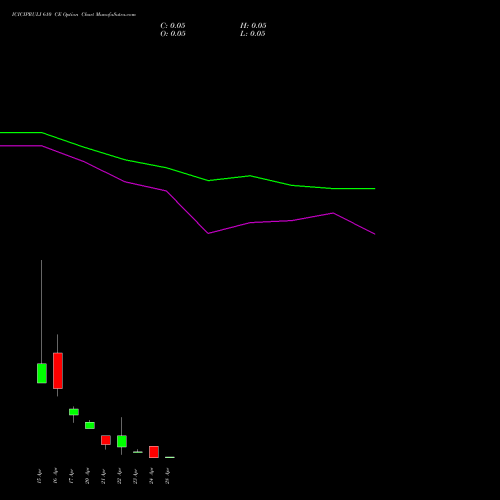
Task: Click the '21 Apr' date axis label
Action: [103, 476]
